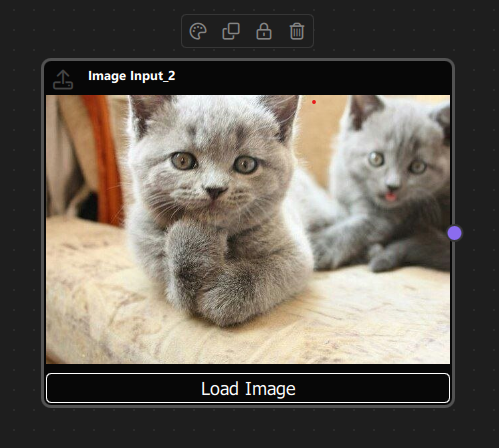Click the kitten image preview

(x=248, y=229)
